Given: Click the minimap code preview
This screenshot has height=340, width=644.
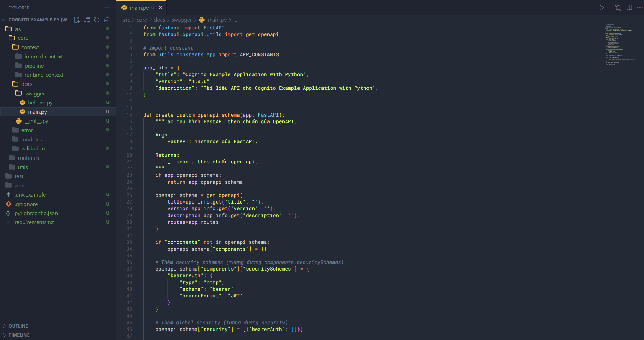Looking at the screenshot, I should (x=619, y=44).
